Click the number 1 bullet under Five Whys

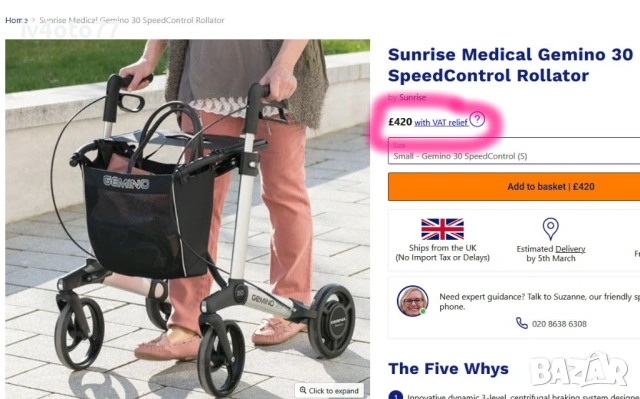point(395,396)
